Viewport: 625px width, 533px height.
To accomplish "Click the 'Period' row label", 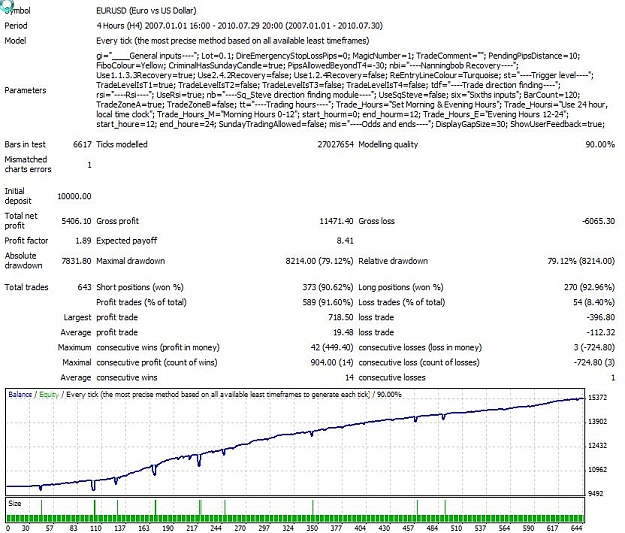I will point(16,26).
